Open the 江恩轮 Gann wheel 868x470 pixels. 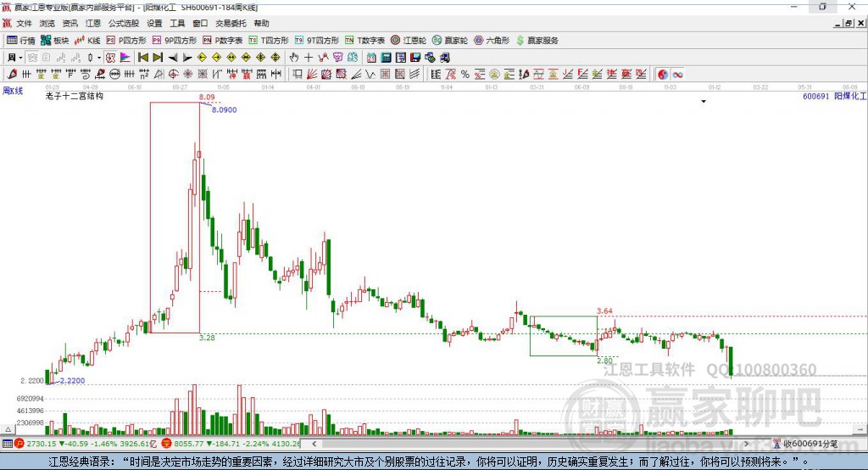tap(409, 41)
